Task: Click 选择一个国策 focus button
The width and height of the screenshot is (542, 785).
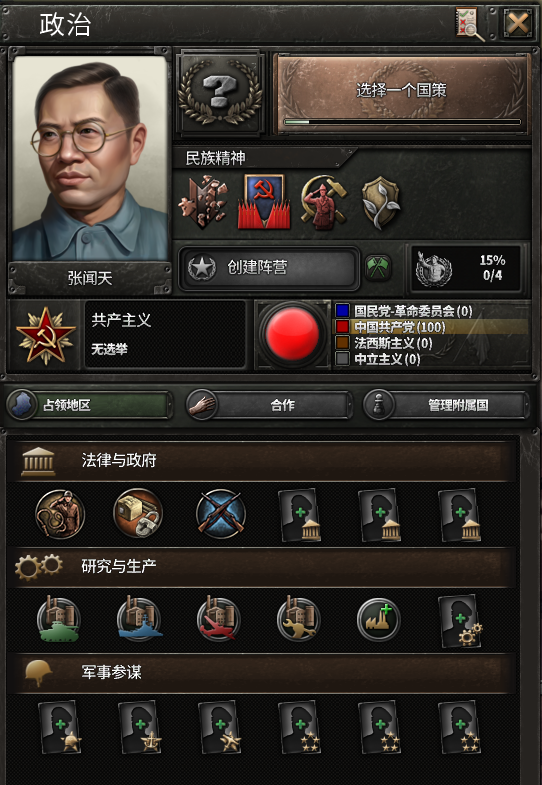Action: [x=401, y=93]
